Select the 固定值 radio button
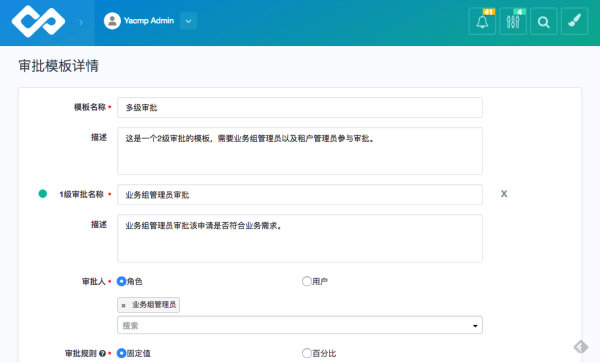The height and width of the screenshot is (363, 600). click(x=121, y=353)
